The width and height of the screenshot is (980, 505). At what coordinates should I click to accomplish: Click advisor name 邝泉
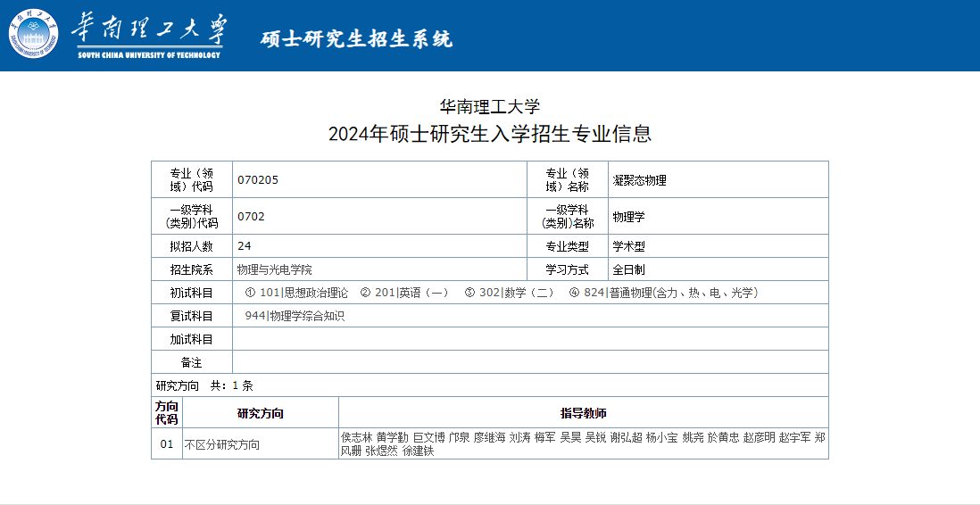(460, 437)
